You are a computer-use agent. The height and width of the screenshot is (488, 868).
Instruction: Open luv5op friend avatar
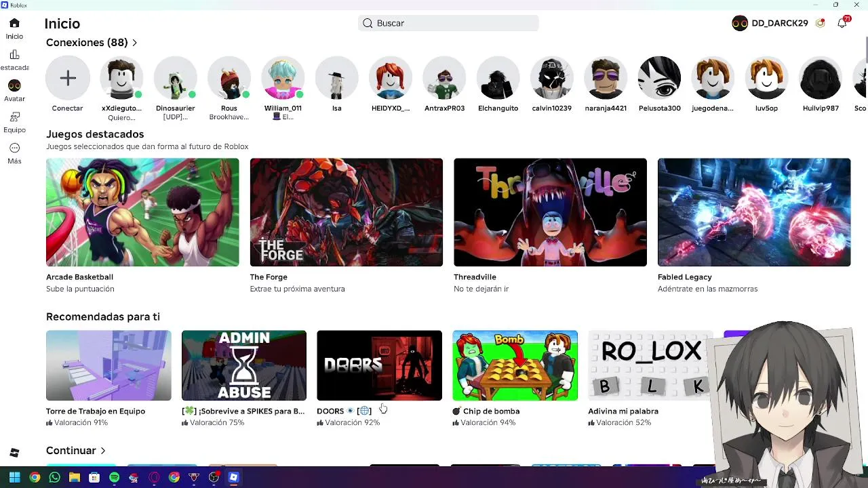point(766,78)
